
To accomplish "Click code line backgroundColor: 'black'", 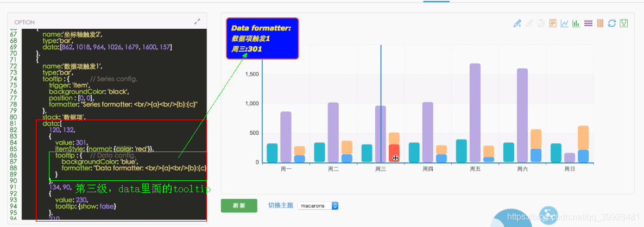I will 89,92.
